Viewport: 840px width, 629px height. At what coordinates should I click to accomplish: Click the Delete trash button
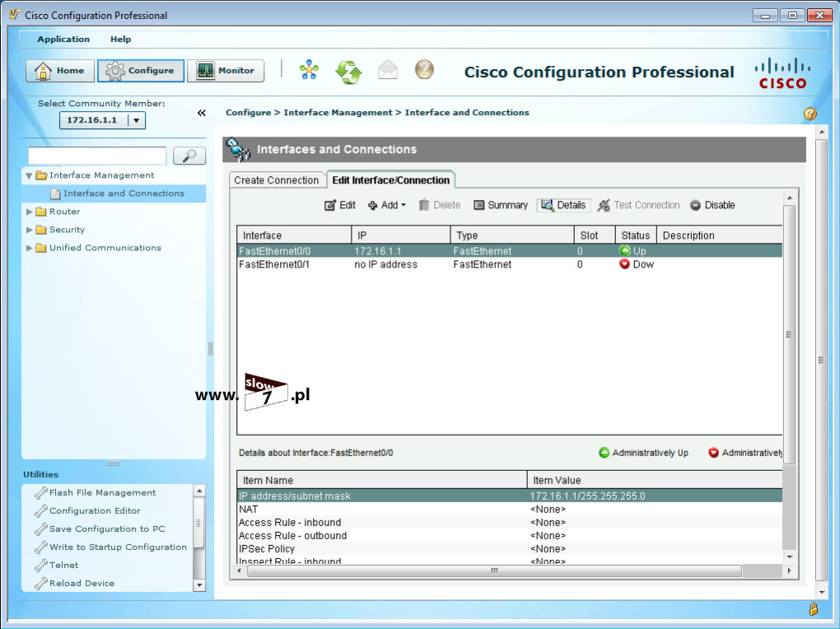[439, 205]
